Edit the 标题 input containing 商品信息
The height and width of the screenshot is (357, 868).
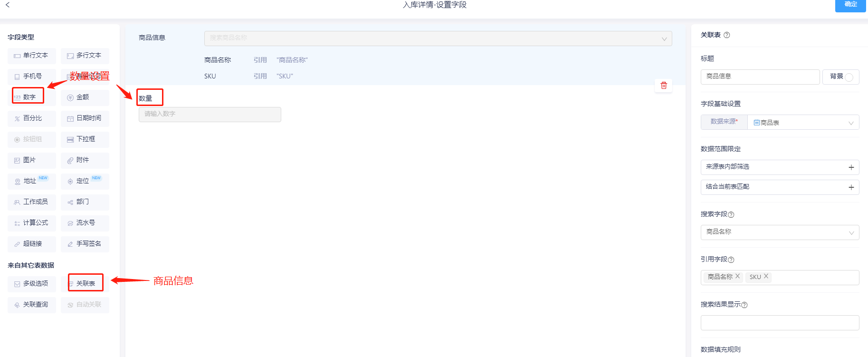coord(760,77)
